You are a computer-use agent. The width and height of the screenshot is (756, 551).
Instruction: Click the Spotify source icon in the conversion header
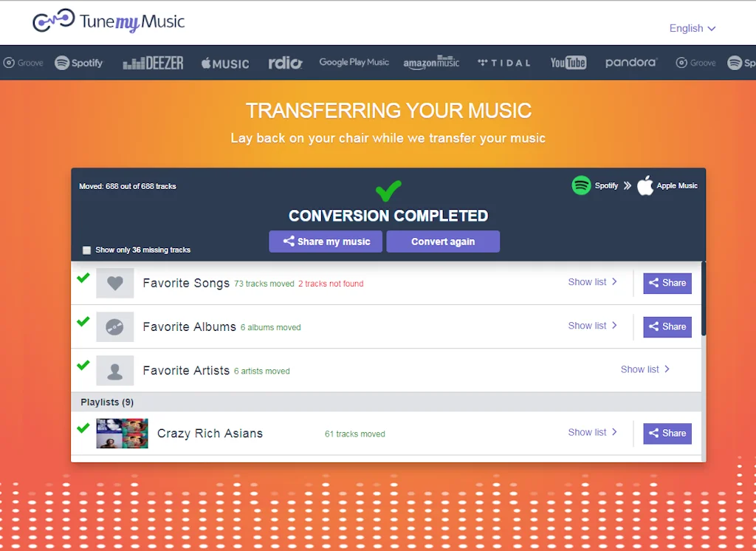[x=581, y=185]
